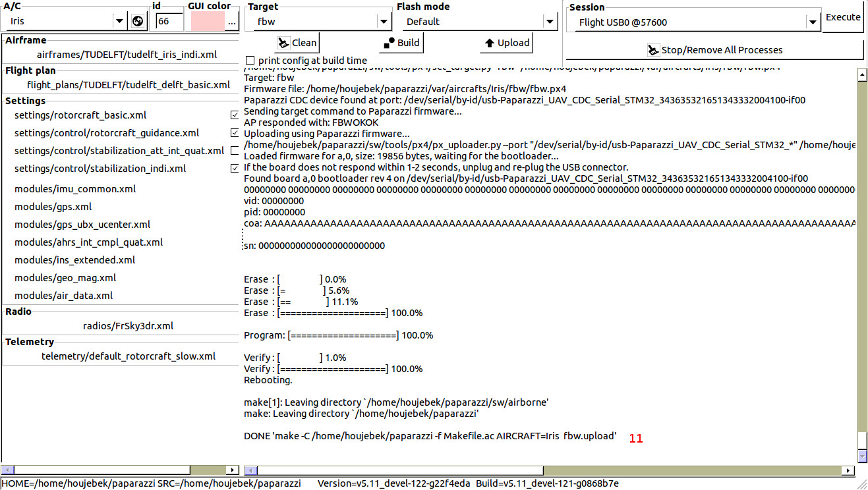Select modules/ahrs_int_cmpl_quat.xml in settings list
868x490 pixels.
[x=88, y=242]
